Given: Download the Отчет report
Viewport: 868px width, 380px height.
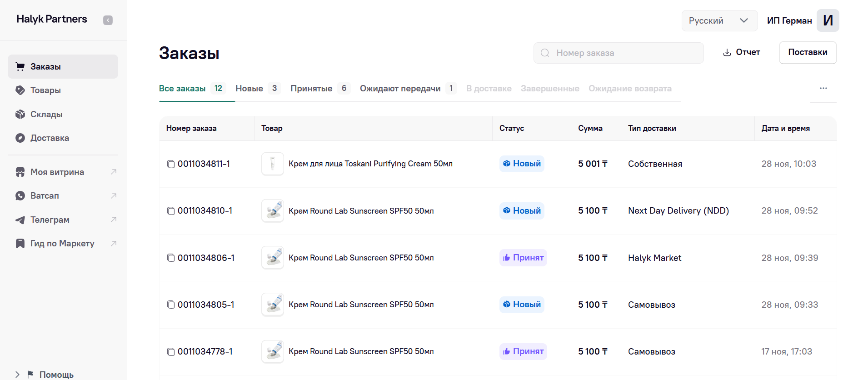Looking at the screenshot, I should pos(742,52).
